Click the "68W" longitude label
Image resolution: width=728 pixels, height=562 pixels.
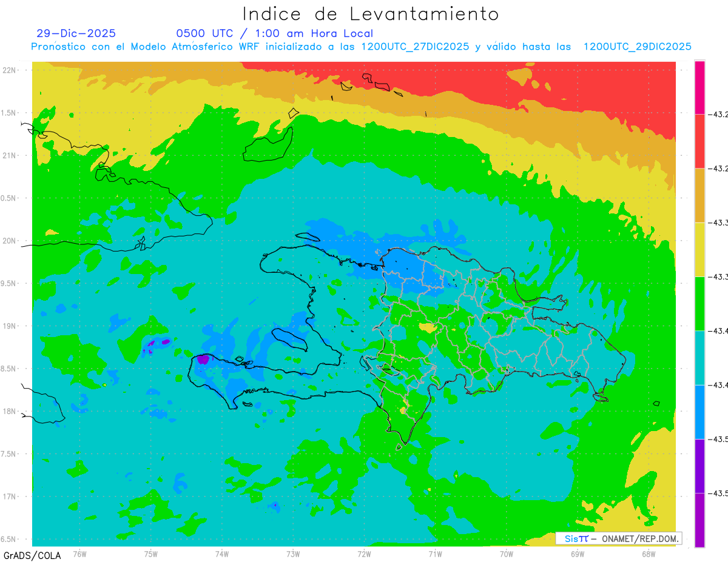[649, 554]
